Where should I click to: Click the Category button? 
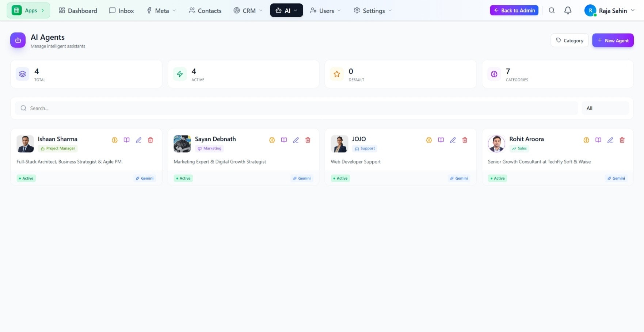(569, 40)
